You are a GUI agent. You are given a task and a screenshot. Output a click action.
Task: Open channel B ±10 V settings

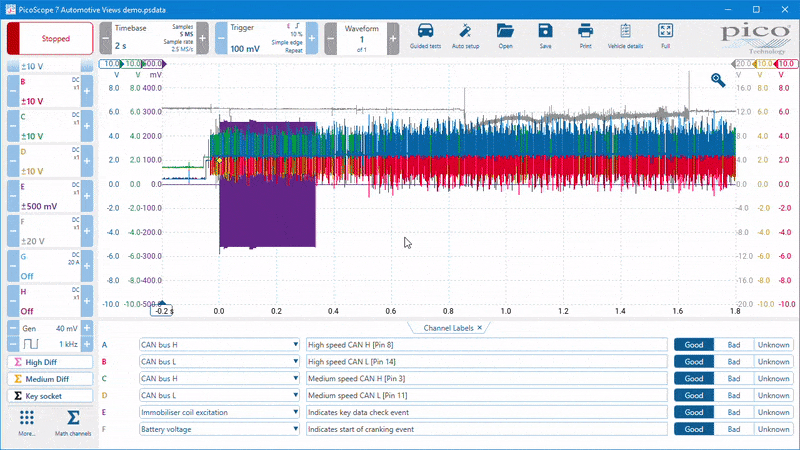[50, 91]
